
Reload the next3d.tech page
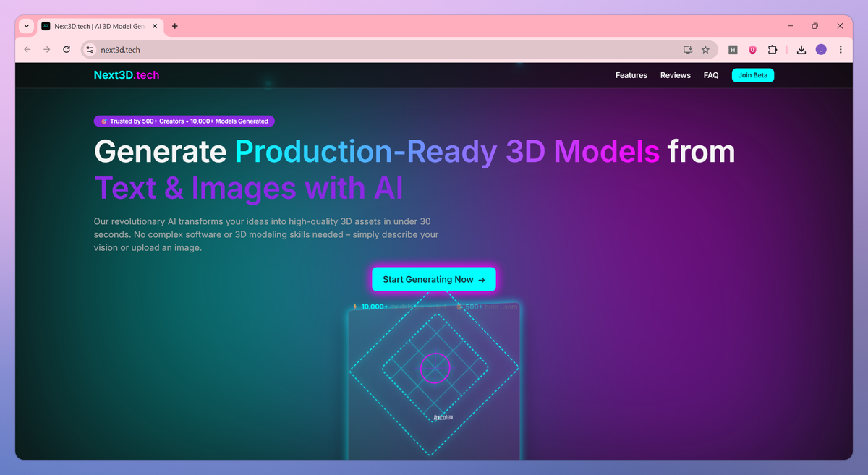(67, 50)
